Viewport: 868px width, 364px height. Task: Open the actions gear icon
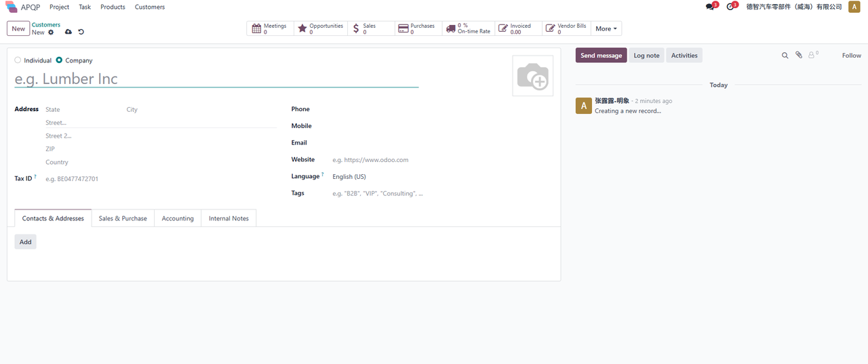51,32
